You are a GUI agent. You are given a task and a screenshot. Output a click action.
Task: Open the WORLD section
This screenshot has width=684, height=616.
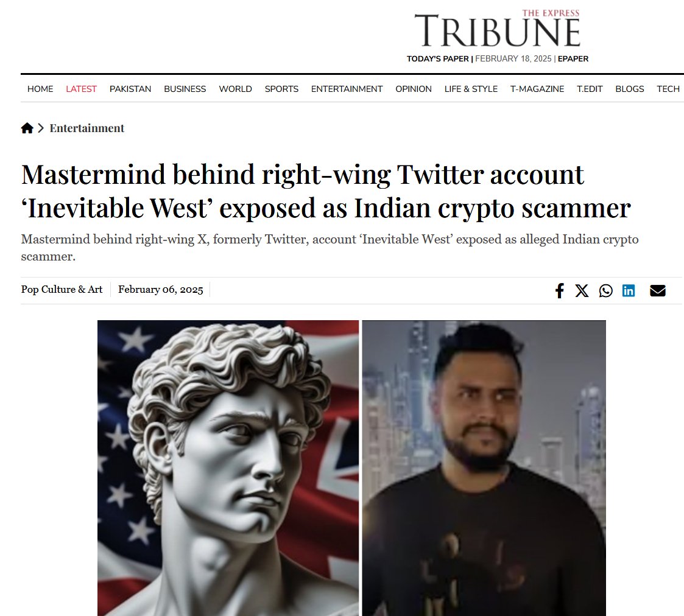pos(235,89)
